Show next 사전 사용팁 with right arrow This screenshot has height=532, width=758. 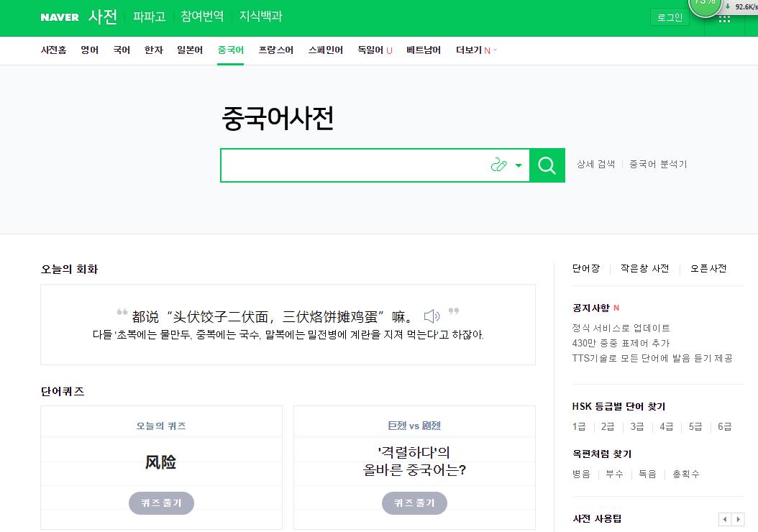tap(739, 520)
